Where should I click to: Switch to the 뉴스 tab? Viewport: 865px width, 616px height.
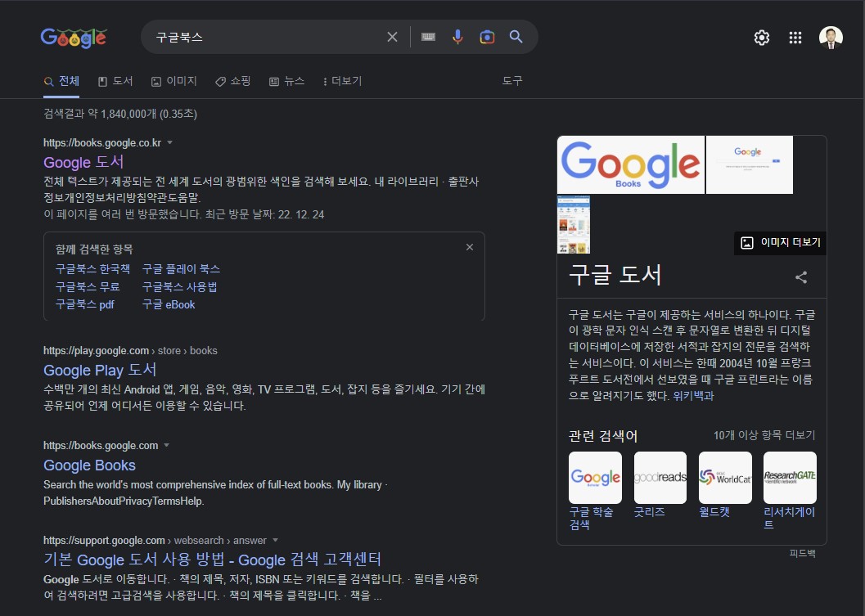click(x=286, y=81)
